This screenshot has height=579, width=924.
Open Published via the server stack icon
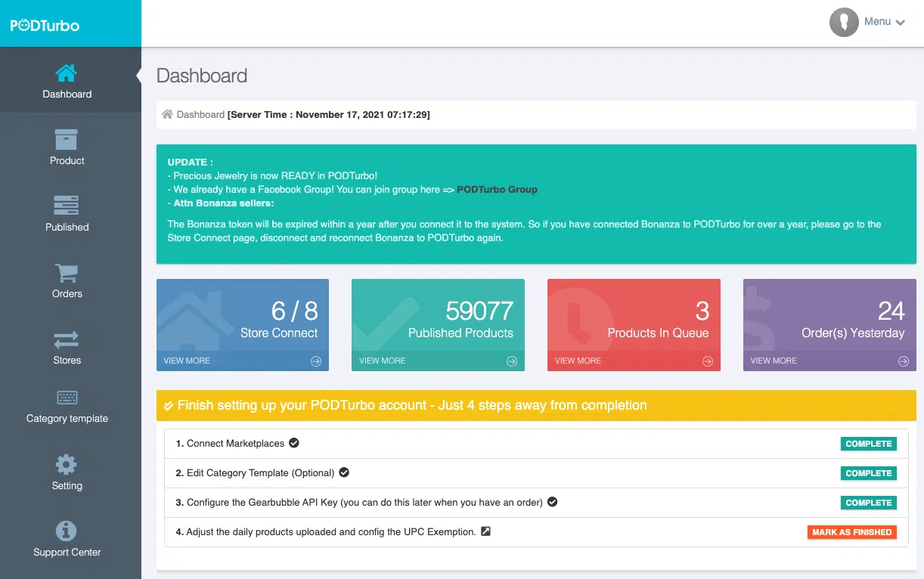point(67,206)
